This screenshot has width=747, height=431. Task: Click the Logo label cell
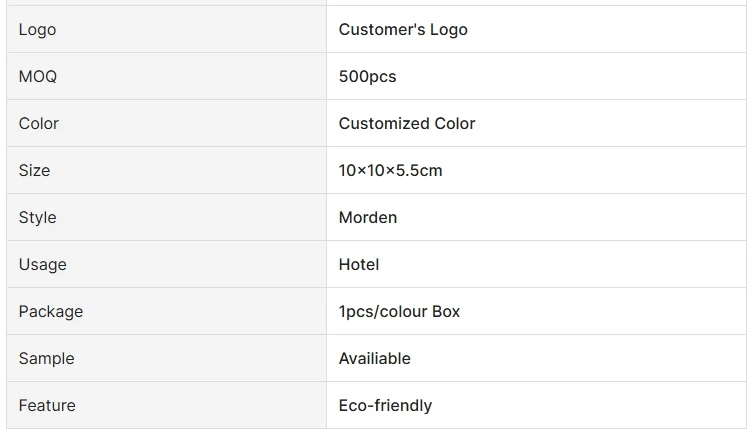coord(37,30)
